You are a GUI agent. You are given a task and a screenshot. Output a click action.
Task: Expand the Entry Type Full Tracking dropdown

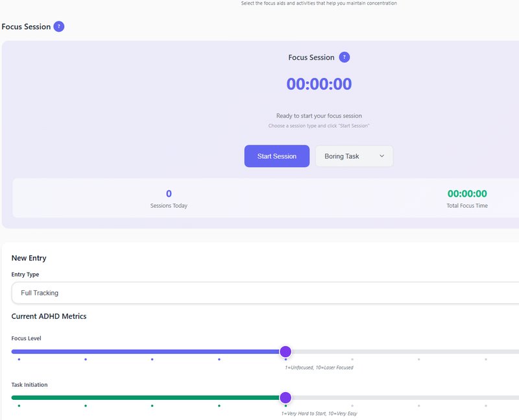point(259,293)
